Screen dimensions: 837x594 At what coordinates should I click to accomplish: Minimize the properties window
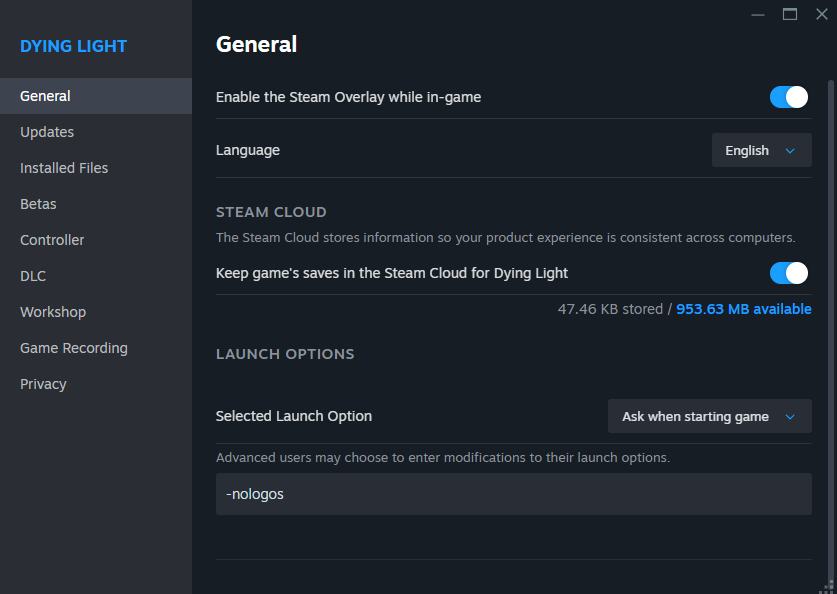tap(758, 14)
